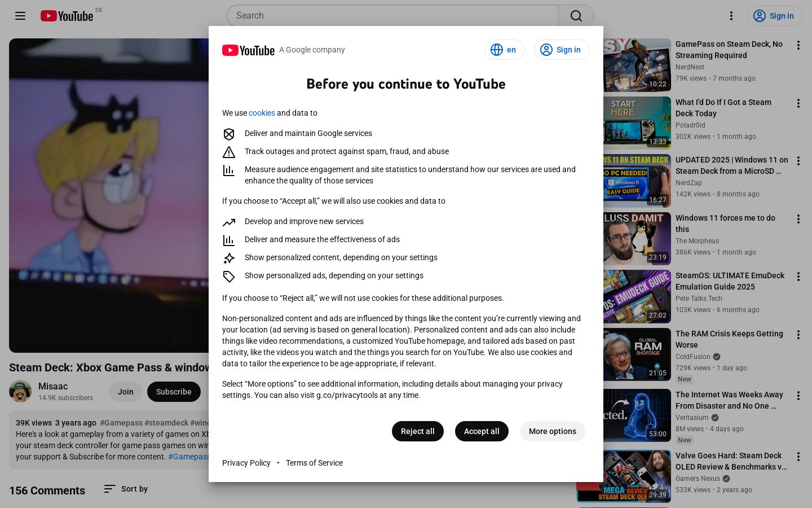812x508 pixels.
Task: Open options menu for Valve Goes Hard video
Action: 798,457
